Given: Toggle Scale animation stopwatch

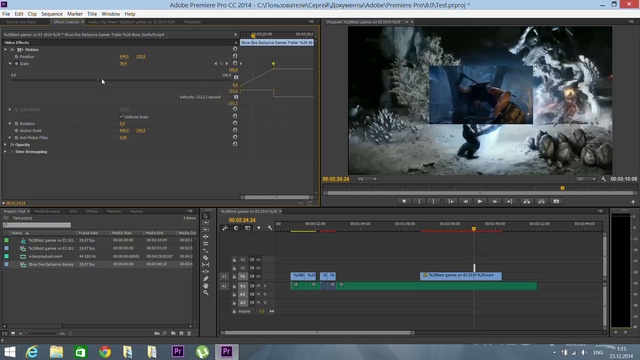Looking at the screenshot, I should [16, 64].
